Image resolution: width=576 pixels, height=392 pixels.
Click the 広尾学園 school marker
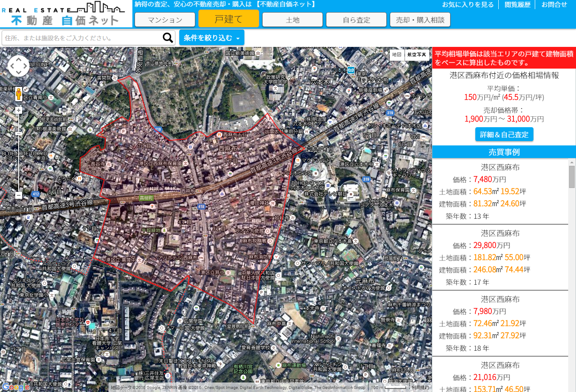pyautogui.click(x=179, y=321)
